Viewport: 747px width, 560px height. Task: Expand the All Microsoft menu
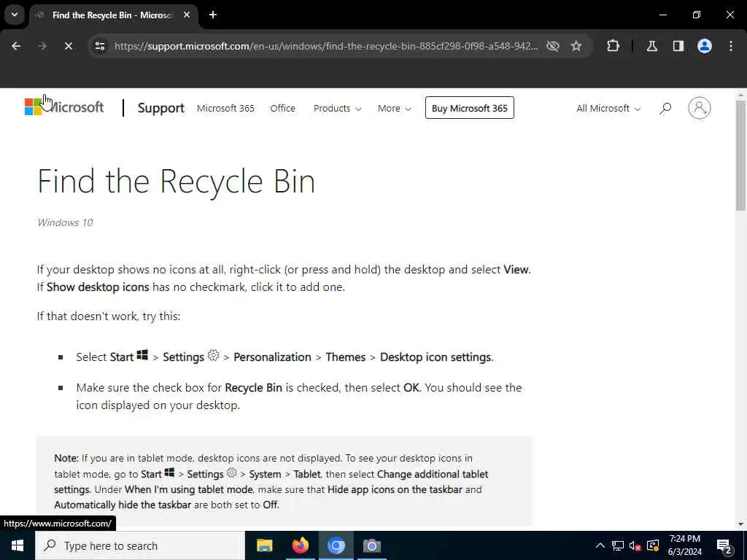pyautogui.click(x=608, y=108)
